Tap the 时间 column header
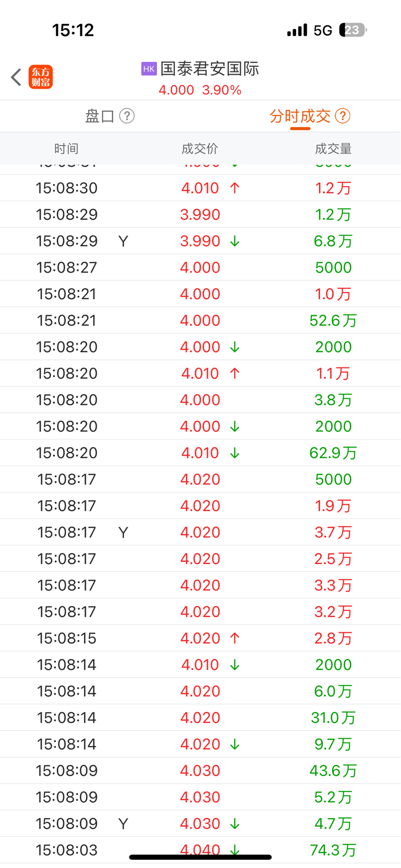This screenshot has height=868, width=401. click(66, 149)
